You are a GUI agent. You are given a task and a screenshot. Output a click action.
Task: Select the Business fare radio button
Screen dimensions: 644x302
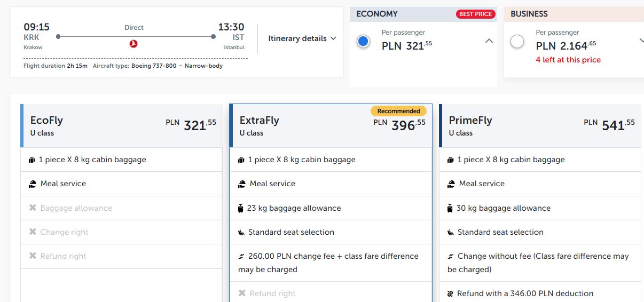coord(517,42)
